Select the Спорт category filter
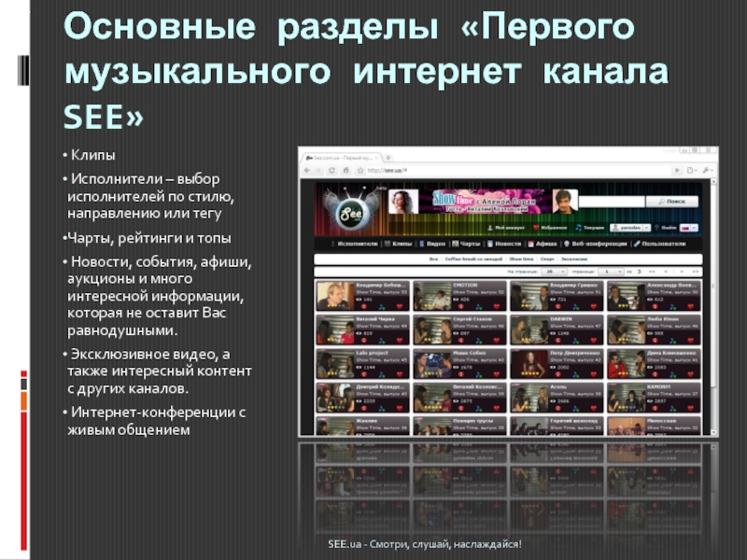Screen dimensions: 747x560 click(547, 259)
